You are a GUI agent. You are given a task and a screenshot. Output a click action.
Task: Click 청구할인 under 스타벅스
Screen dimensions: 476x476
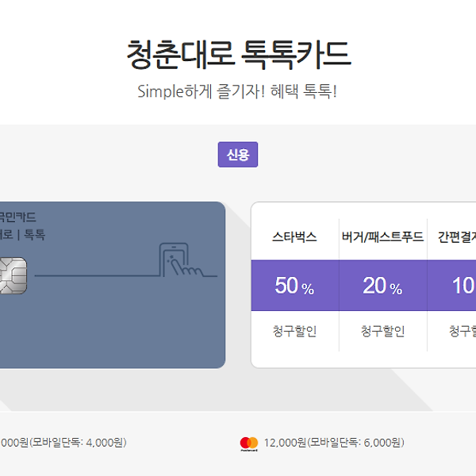(x=294, y=332)
